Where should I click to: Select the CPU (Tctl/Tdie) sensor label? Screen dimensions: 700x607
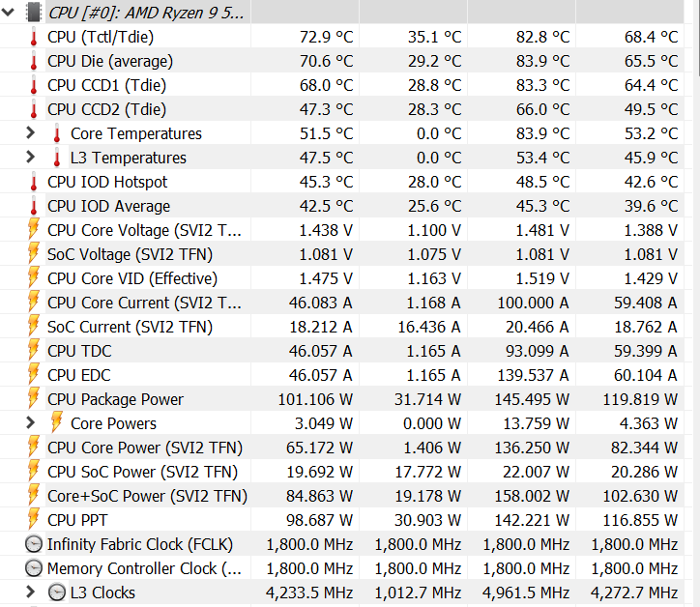[101, 37]
